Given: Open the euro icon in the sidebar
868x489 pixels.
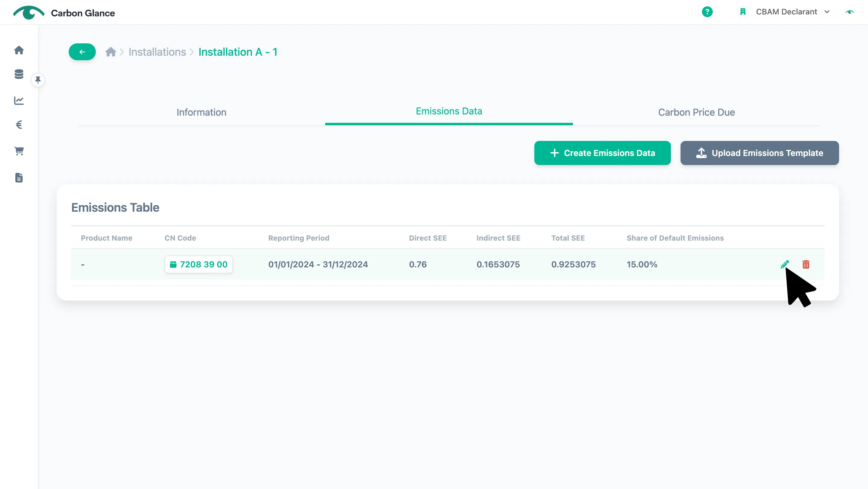Looking at the screenshot, I should pyautogui.click(x=19, y=125).
